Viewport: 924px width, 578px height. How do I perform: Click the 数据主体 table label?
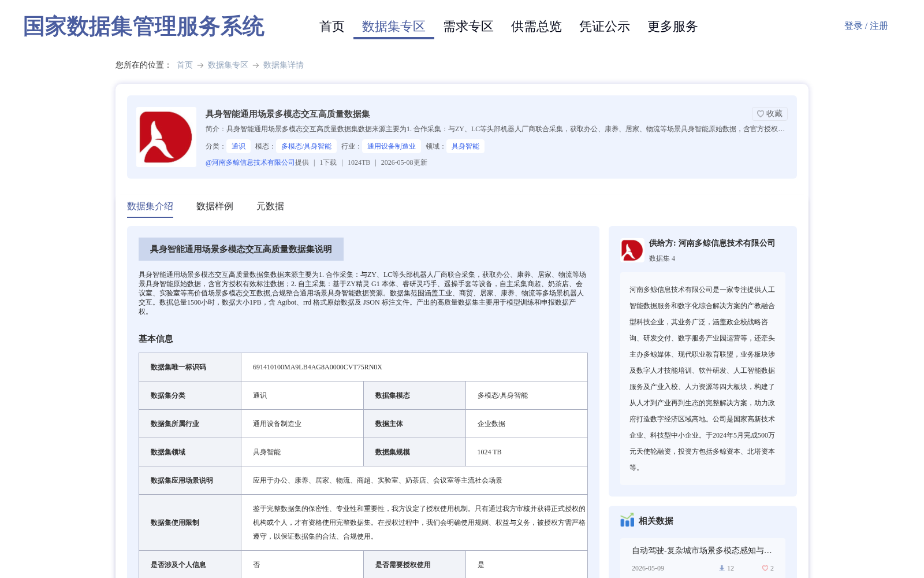tap(389, 424)
